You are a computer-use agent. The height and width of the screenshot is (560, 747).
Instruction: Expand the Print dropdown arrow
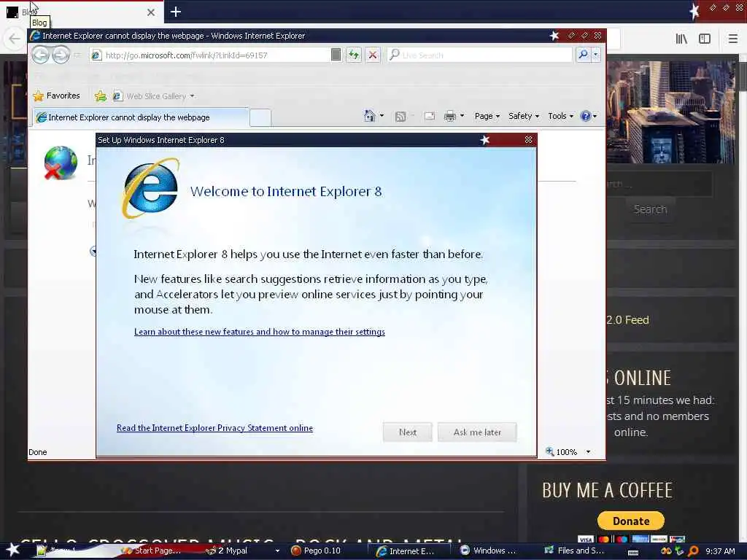coord(462,116)
